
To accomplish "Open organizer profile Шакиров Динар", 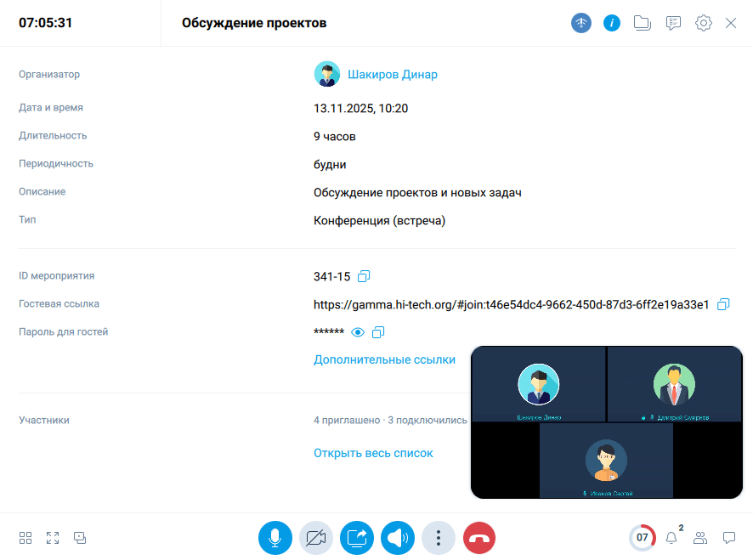I will pos(392,74).
